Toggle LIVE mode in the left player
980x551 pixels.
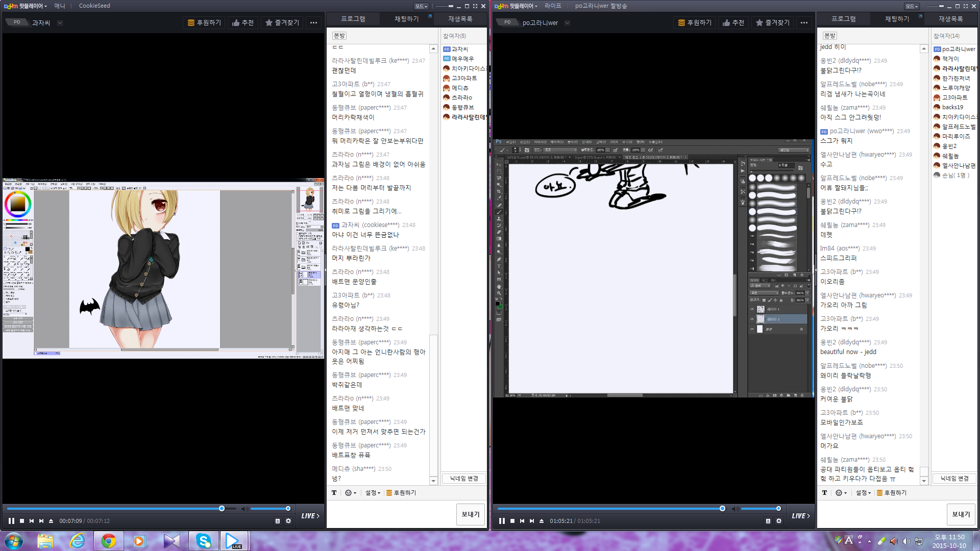coord(310,516)
